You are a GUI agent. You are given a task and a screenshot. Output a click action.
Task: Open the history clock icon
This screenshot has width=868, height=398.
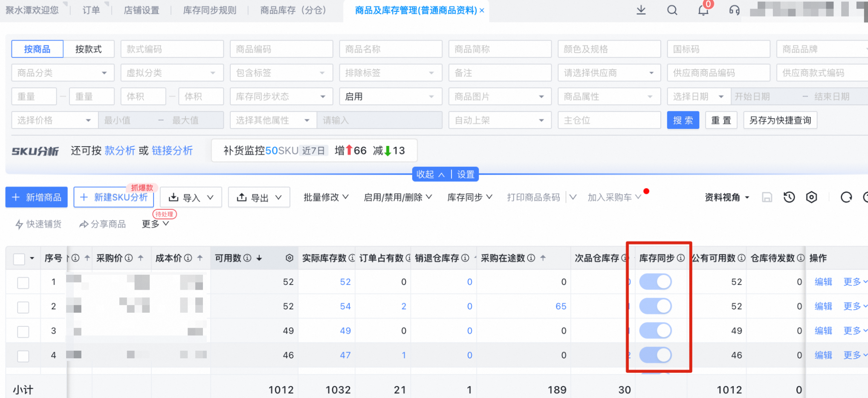click(x=789, y=197)
